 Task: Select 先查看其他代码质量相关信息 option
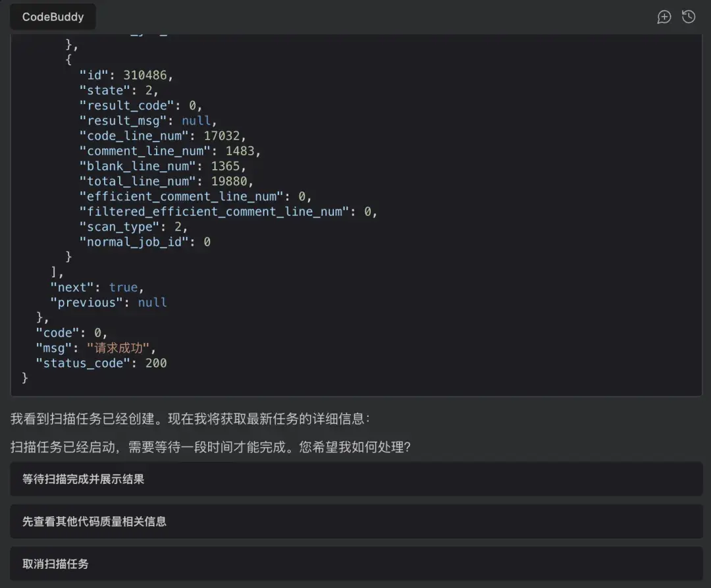pyautogui.click(x=355, y=521)
